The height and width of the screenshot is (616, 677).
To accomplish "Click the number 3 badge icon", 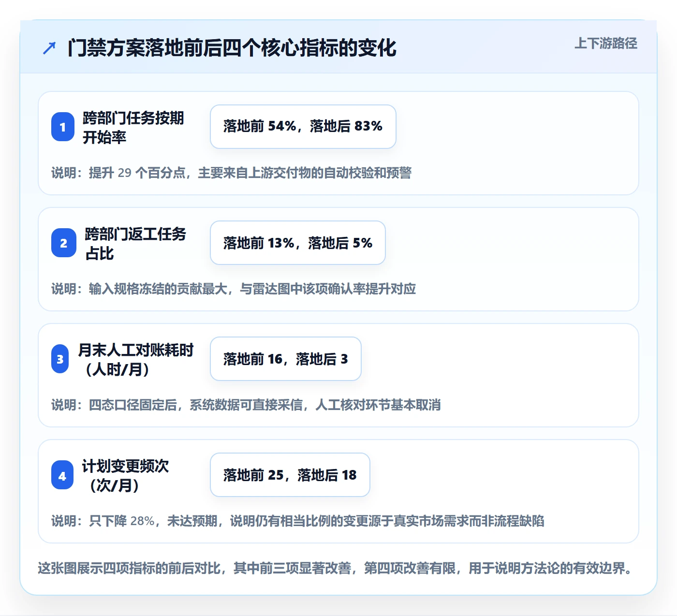I will pyautogui.click(x=60, y=359).
